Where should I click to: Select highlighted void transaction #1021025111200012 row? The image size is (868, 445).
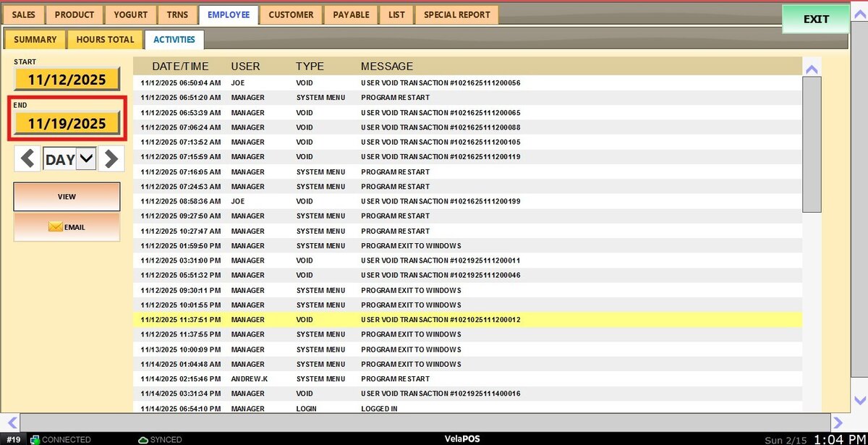[467, 320]
